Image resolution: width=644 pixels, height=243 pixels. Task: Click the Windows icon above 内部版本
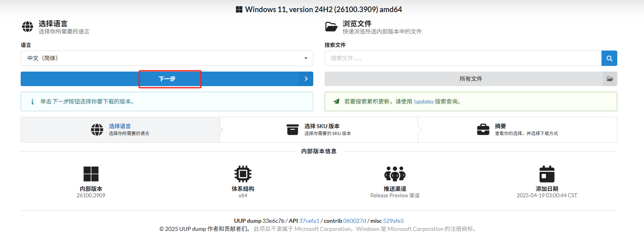tap(91, 174)
